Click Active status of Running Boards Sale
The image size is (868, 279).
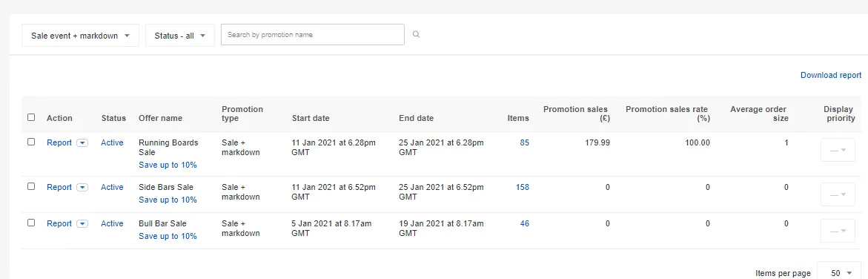point(112,142)
